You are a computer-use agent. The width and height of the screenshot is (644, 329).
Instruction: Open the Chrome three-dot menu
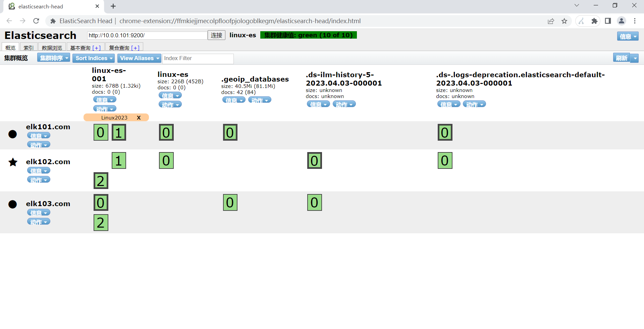(635, 21)
